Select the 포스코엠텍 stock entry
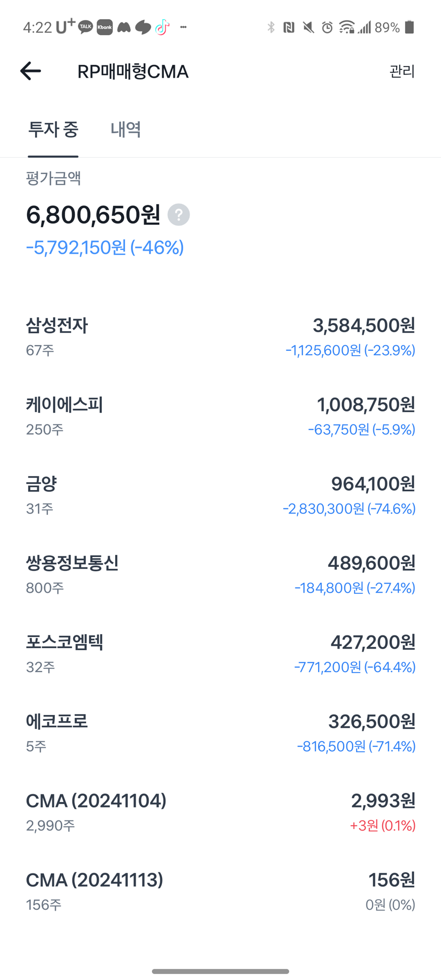The height and width of the screenshot is (980, 441). pos(220,654)
